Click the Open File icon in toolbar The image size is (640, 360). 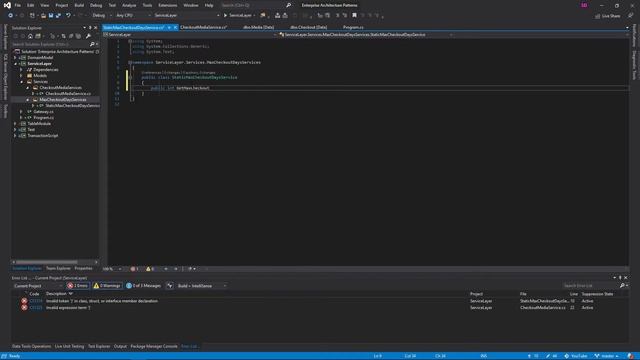click(x=43, y=16)
